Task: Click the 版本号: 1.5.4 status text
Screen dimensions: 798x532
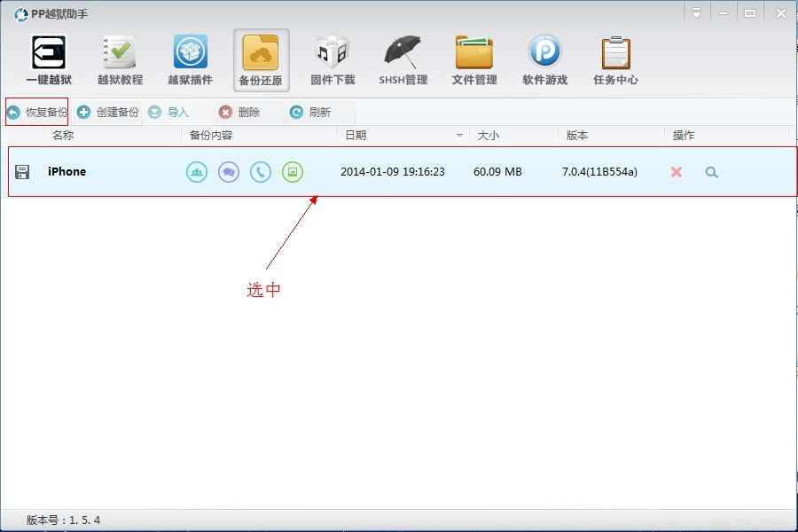Action: (x=63, y=520)
